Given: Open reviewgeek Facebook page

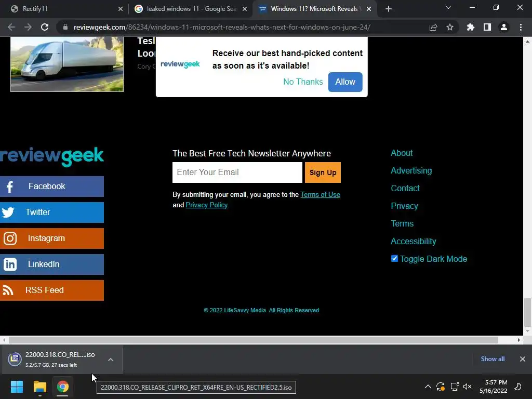Looking at the screenshot, I should 52,187.
